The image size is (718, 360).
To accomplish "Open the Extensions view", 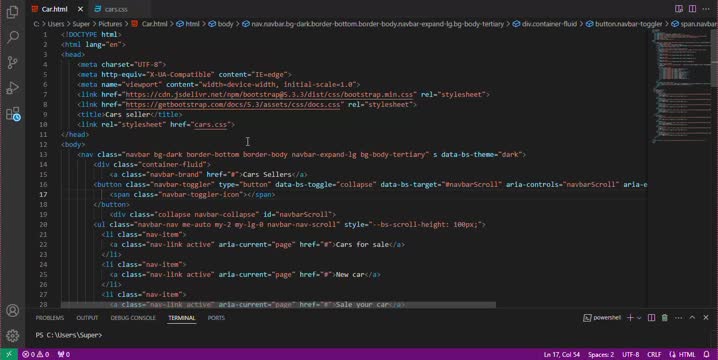I will [13, 114].
